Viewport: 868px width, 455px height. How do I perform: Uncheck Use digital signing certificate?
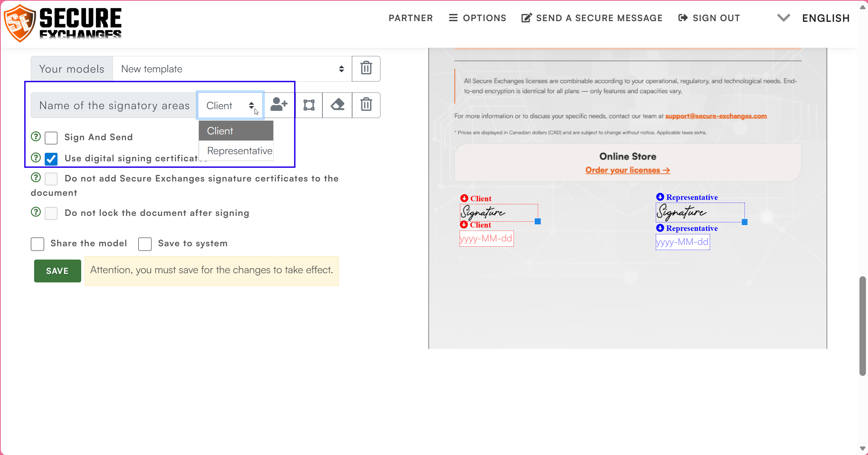click(x=51, y=159)
